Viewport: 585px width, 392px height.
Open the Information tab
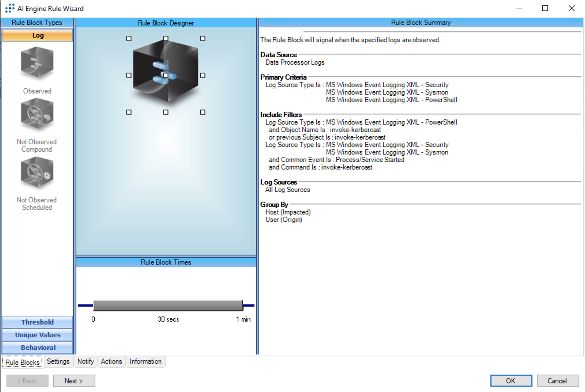[x=145, y=361]
